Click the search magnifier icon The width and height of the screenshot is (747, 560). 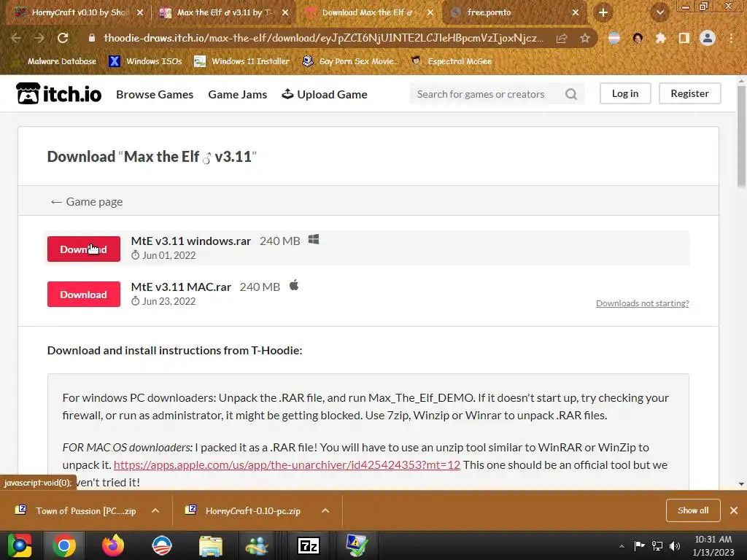tap(570, 94)
